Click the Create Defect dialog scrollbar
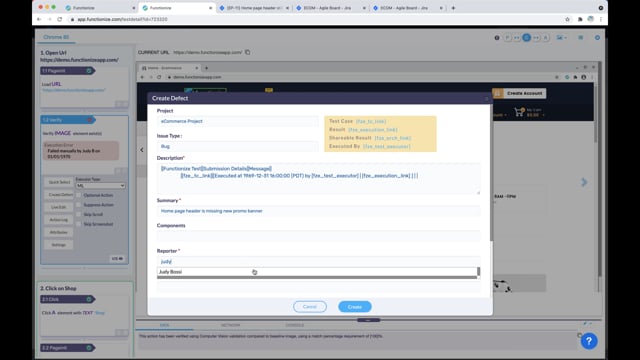Image resolution: width=640 pixels, height=360 pixels. point(491,173)
